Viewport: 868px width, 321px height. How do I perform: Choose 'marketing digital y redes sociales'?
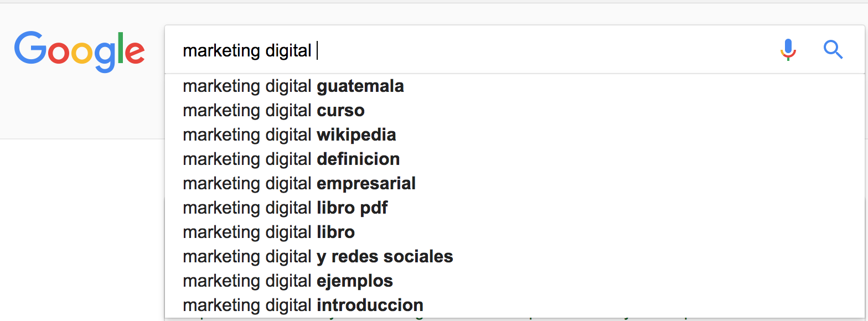(x=515, y=257)
